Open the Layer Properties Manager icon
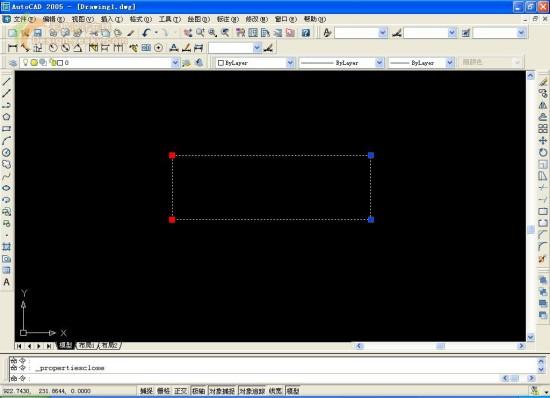Viewport: 550px width, 398px height. pos(13,63)
